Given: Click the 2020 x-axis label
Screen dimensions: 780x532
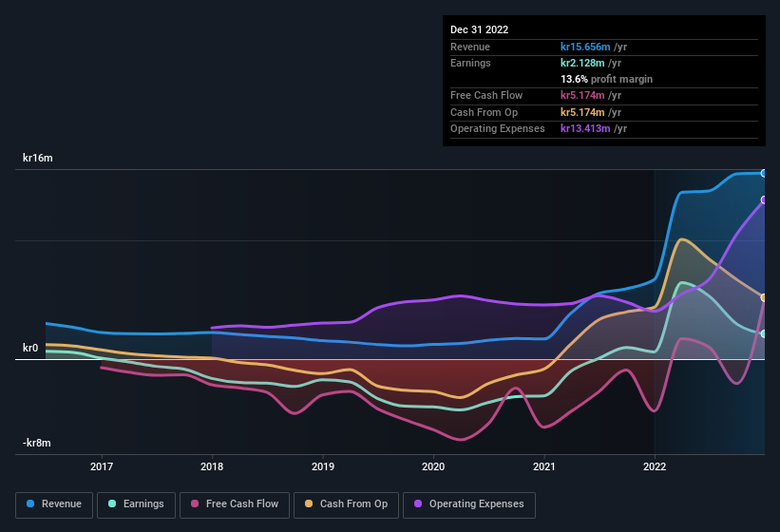Looking at the screenshot, I should [x=433, y=466].
